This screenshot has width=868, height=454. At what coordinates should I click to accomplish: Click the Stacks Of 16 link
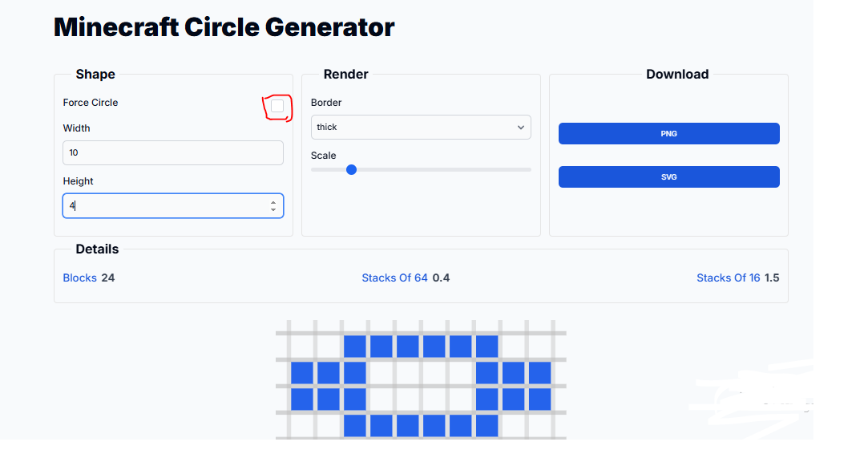pos(728,278)
